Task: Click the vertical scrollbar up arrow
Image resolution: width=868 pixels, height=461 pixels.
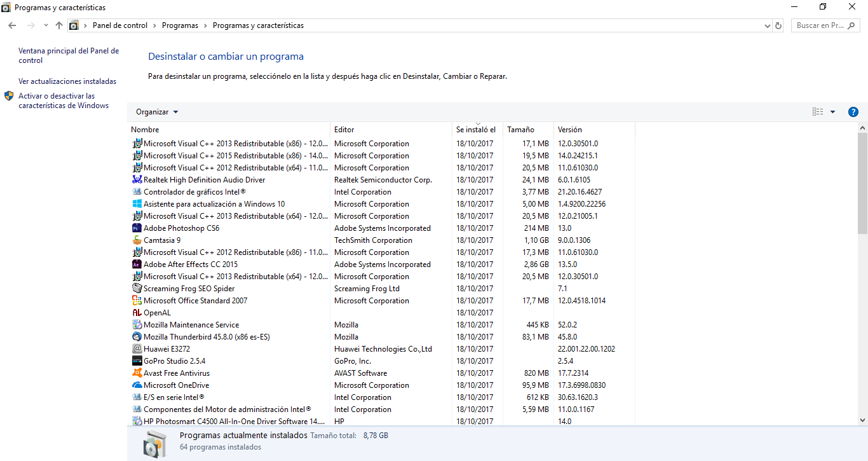Action: click(862, 128)
